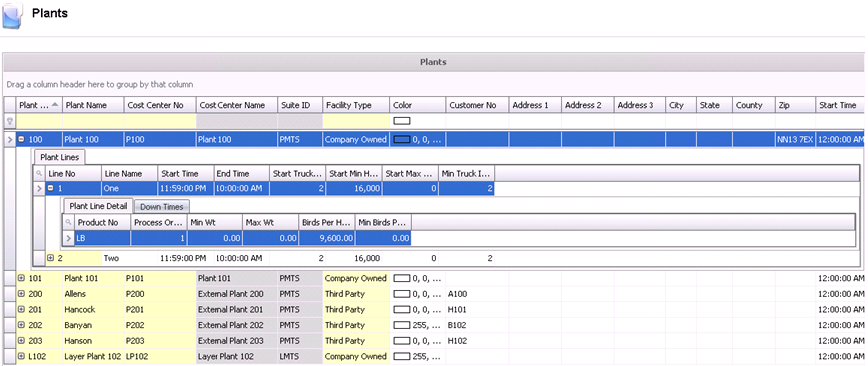Click the color swatch for Allens row

click(402, 294)
